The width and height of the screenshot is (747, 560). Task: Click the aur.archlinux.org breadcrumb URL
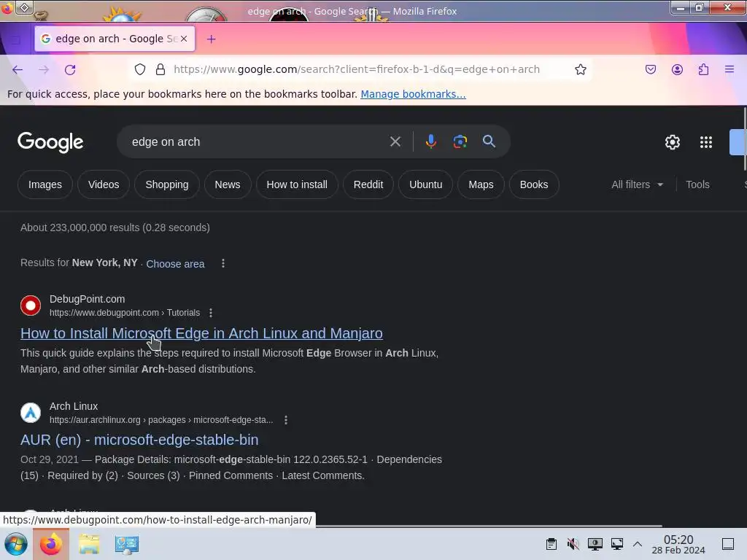click(161, 420)
